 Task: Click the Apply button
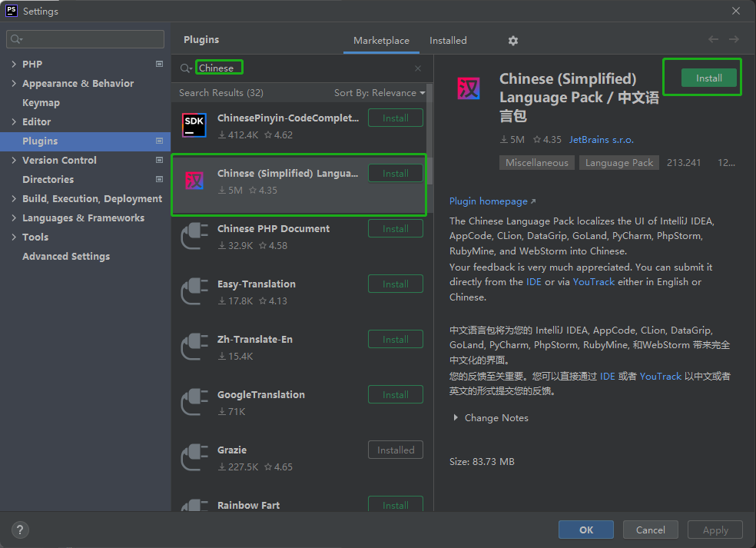(x=715, y=530)
